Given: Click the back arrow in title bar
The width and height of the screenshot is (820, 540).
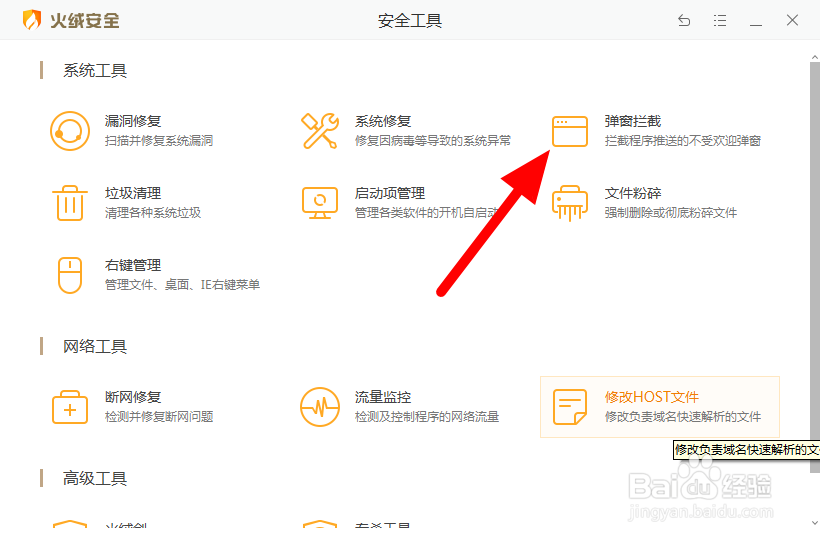Looking at the screenshot, I should [684, 20].
